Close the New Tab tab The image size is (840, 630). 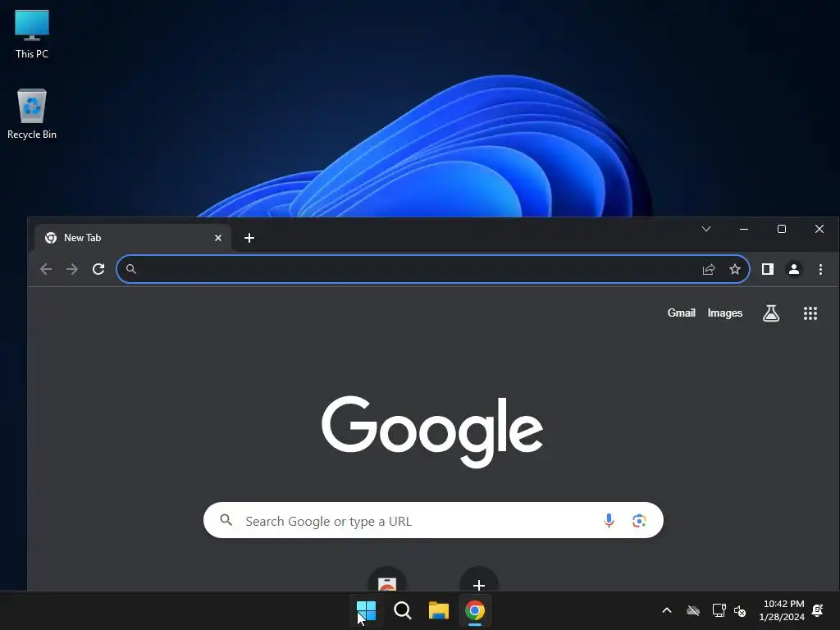click(218, 238)
